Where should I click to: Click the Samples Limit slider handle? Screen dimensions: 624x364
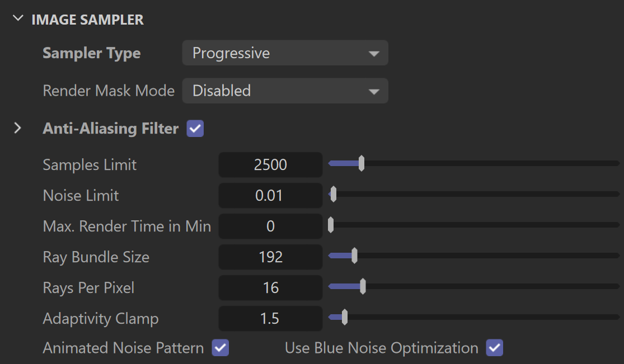(362, 163)
